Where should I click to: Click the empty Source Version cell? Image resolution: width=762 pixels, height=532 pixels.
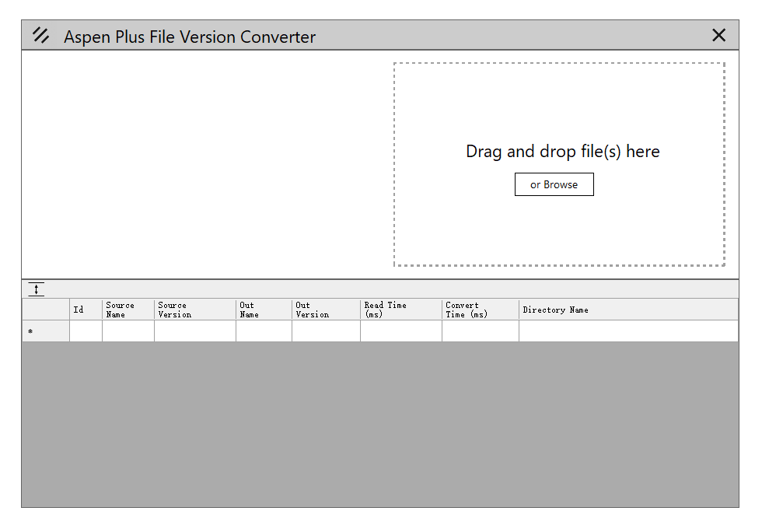pos(195,331)
